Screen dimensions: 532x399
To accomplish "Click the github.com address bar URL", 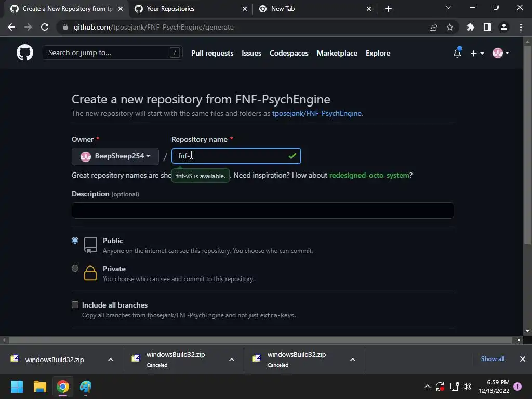I will click(x=153, y=27).
